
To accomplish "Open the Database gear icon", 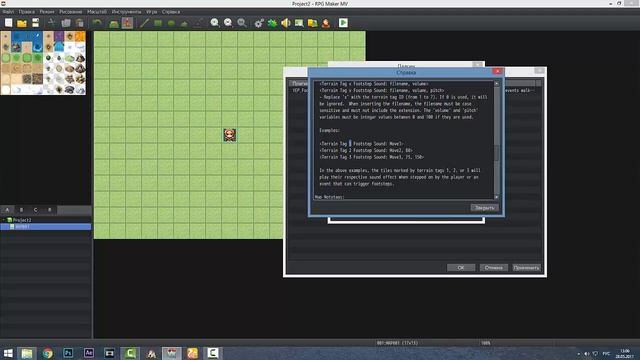I will [x=259, y=23].
